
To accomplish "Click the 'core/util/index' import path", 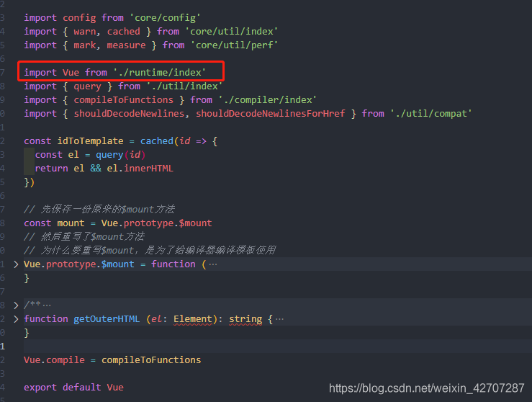I will 231,32.
